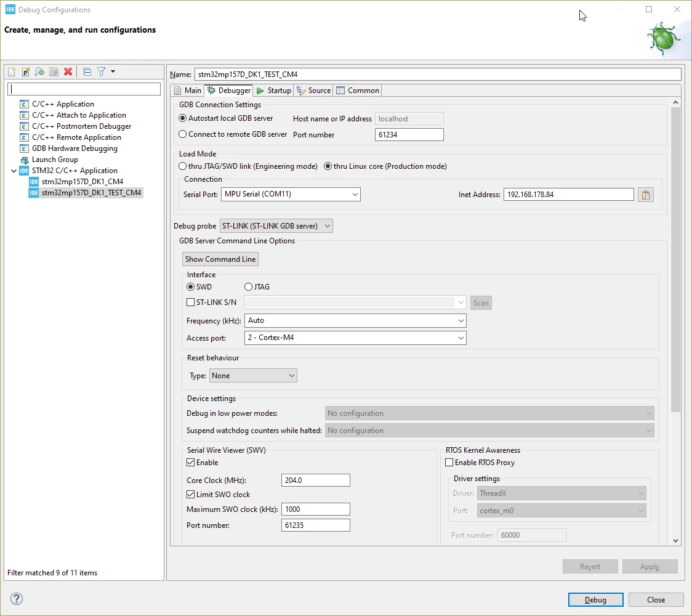Image resolution: width=692 pixels, height=616 pixels.
Task: Enable the ST-LINK S/N checkbox
Action: tap(191, 302)
